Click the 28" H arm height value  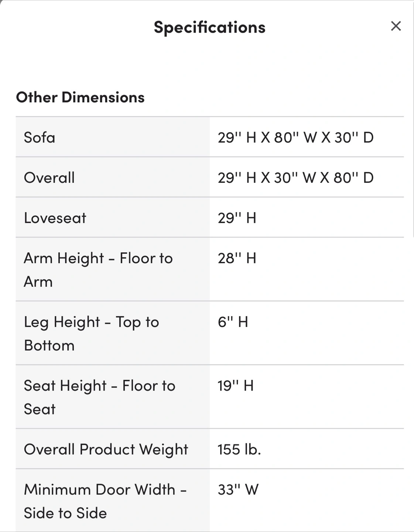[x=237, y=258]
